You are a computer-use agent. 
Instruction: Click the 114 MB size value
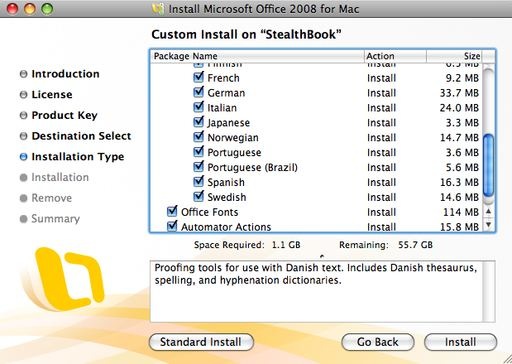coord(461,212)
